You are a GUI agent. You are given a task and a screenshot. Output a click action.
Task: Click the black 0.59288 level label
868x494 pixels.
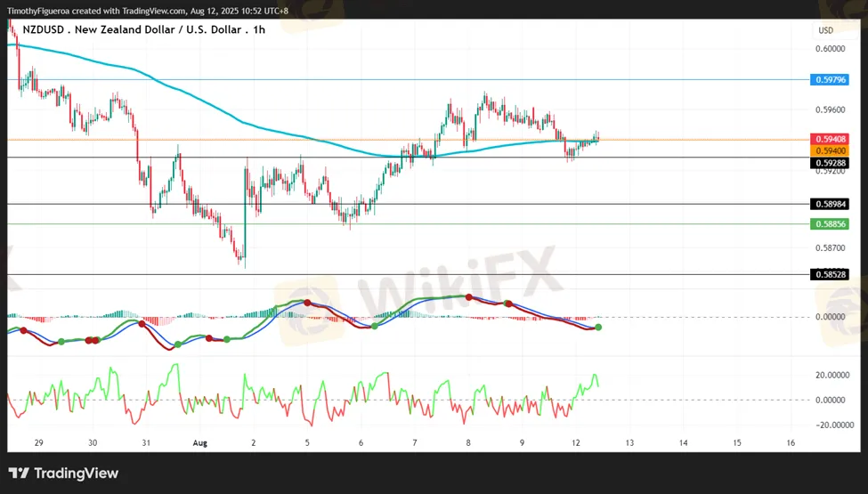(829, 163)
